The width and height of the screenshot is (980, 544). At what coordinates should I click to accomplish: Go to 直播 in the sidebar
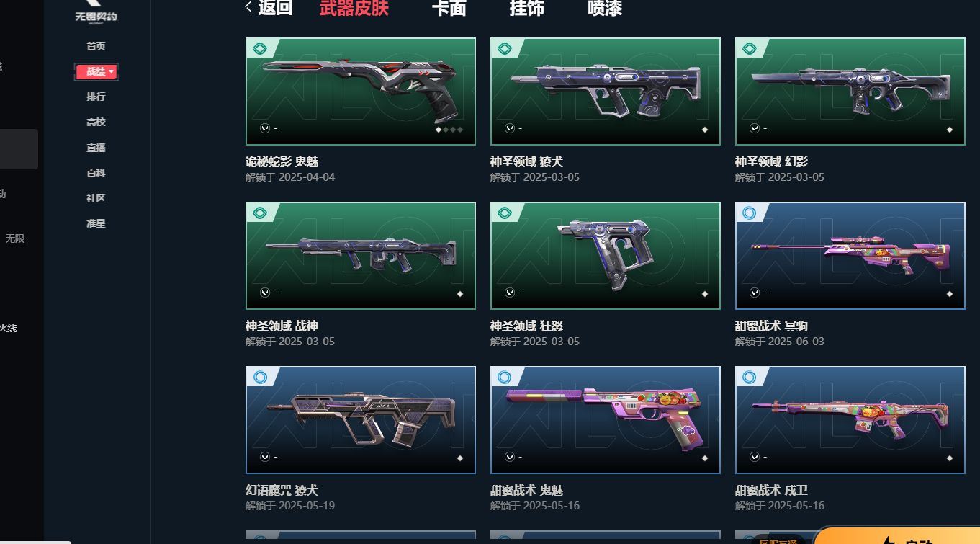pos(96,148)
